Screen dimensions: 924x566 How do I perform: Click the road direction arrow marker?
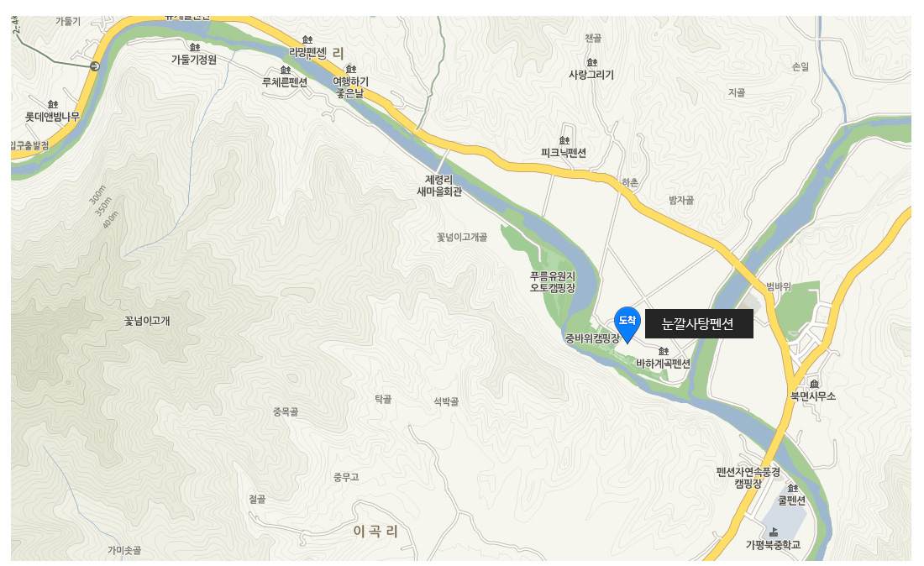click(94, 66)
